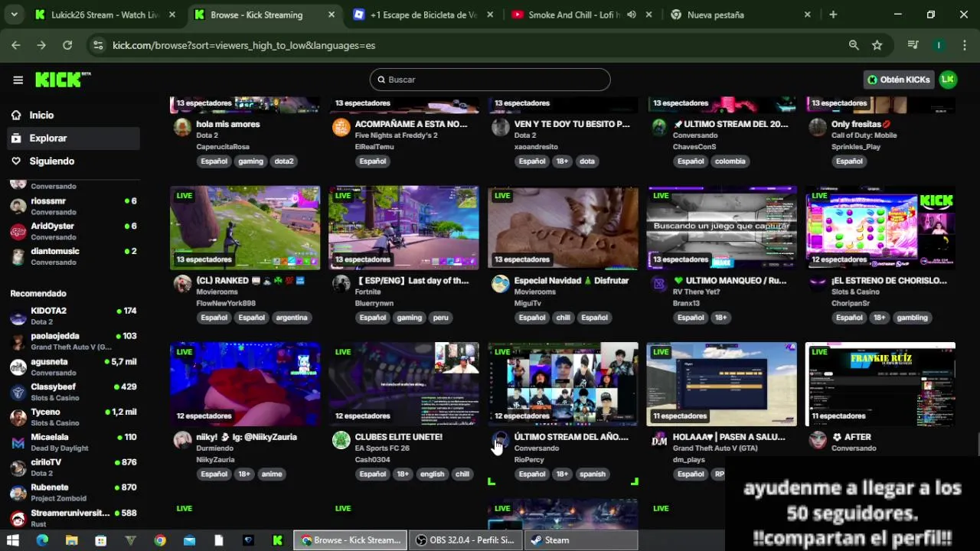Click NiikyZauria channel avatar
The width and height of the screenshot is (980, 551).
pos(182,440)
